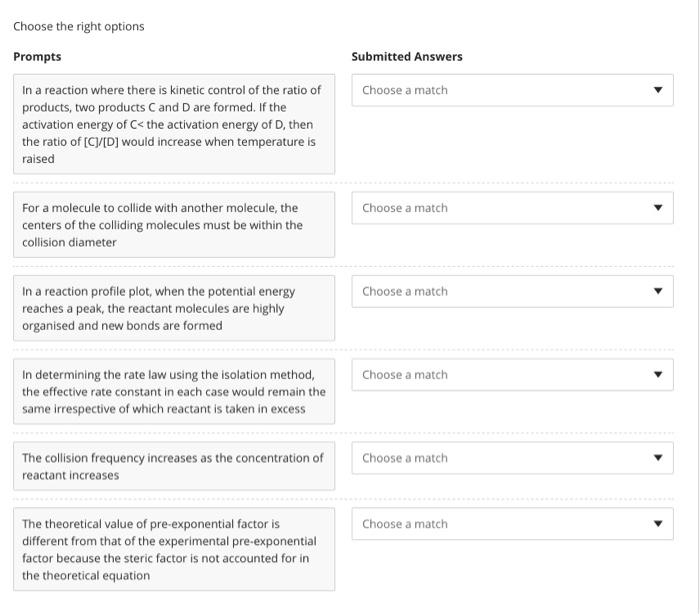Click the arrow icon on the third answer dropdown
This screenshot has height=614, width=700.
tap(657, 292)
